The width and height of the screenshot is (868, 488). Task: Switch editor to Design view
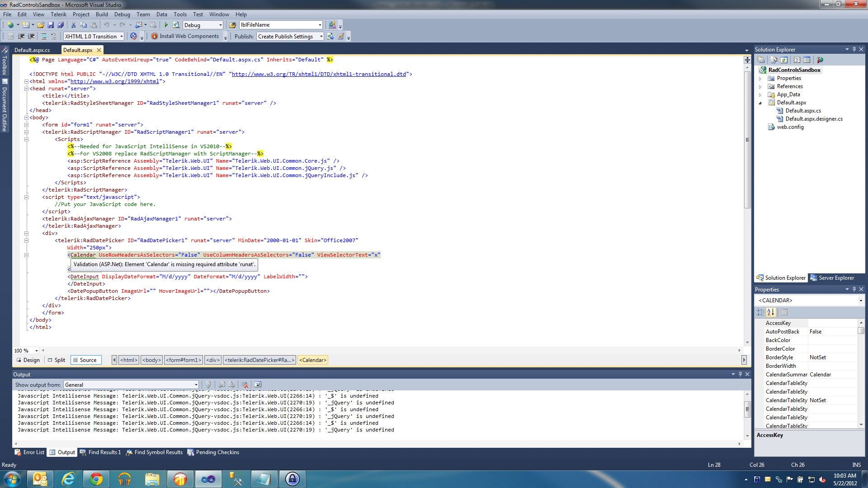point(28,360)
